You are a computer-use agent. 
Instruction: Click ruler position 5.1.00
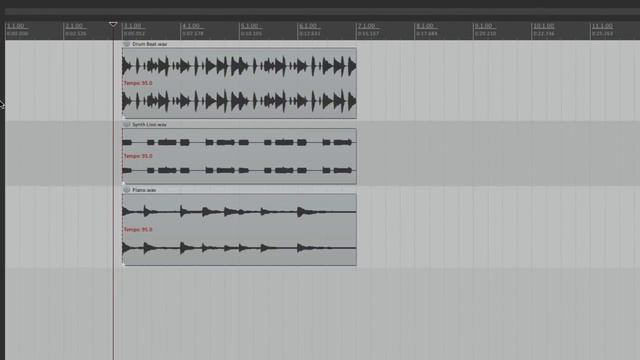coord(249,26)
